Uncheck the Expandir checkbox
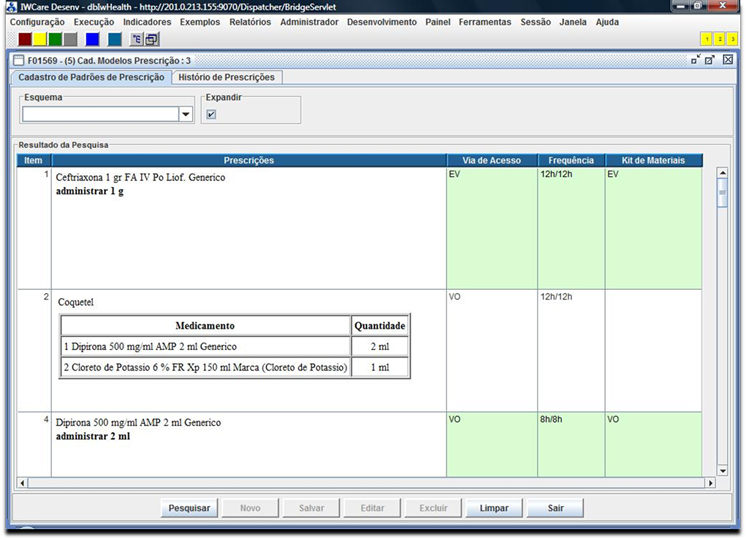The image size is (746, 540). click(x=211, y=114)
